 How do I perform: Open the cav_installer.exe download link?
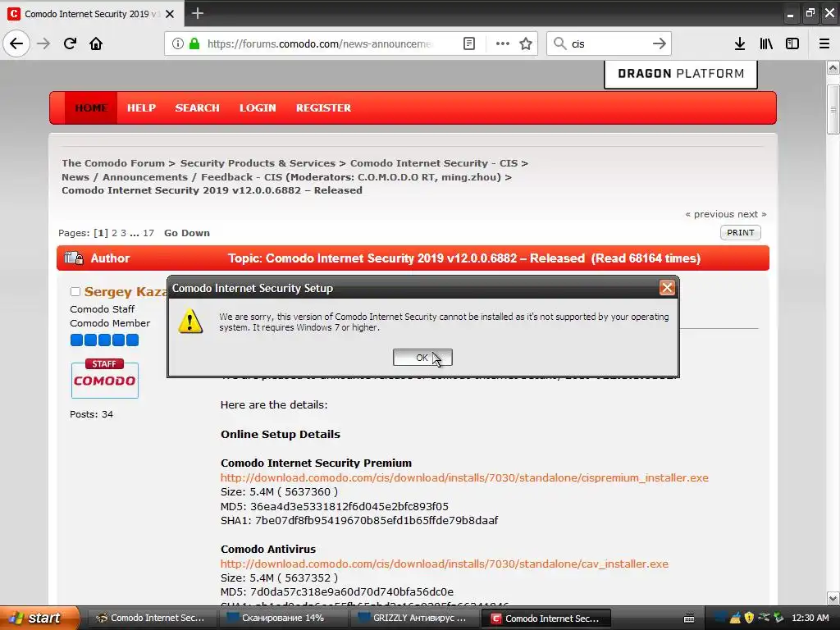click(445, 564)
